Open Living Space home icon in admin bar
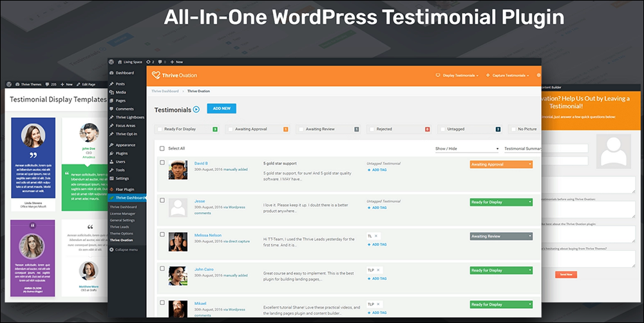Screen dimensions: 644x323 [x=120, y=62]
